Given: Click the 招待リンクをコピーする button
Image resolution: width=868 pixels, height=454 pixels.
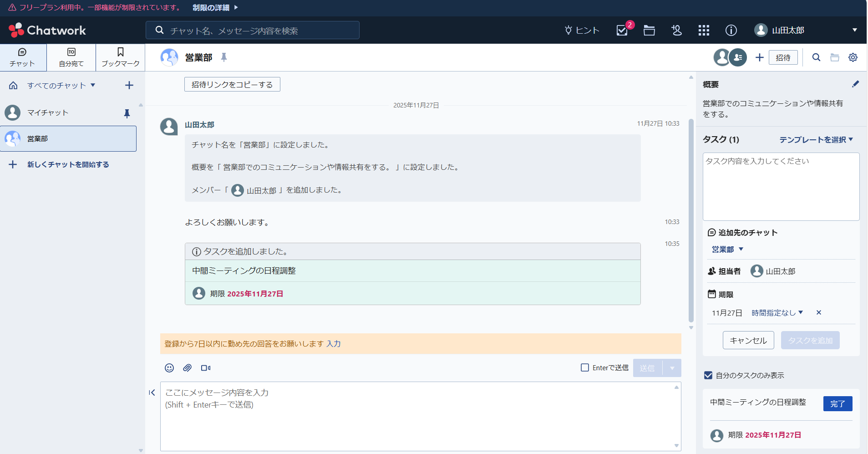Looking at the screenshot, I should (232, 84).
